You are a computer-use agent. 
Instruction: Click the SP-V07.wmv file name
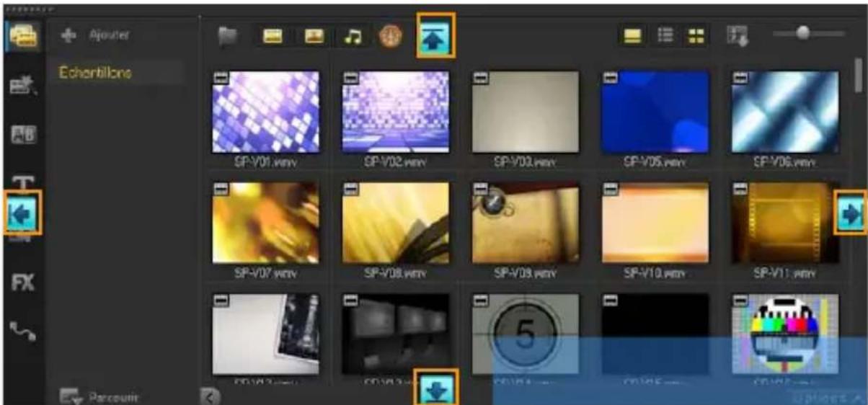click(x=266, y=274)
